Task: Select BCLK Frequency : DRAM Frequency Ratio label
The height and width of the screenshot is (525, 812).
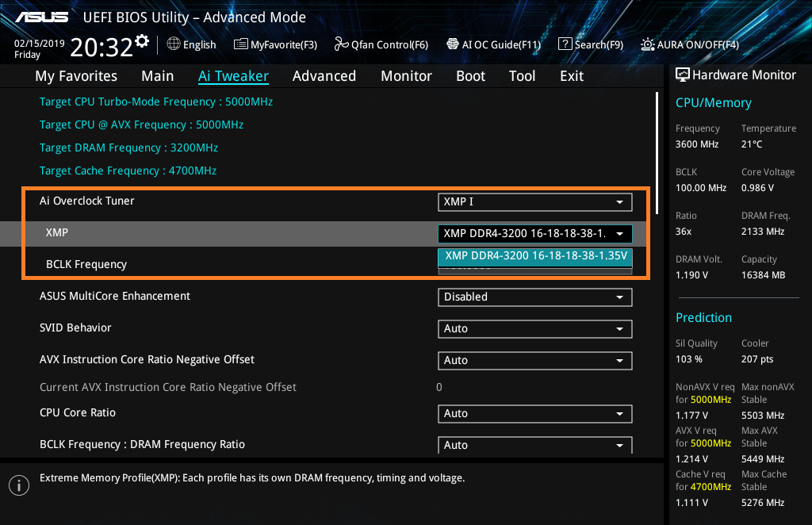Action: [x=143, y=444]
